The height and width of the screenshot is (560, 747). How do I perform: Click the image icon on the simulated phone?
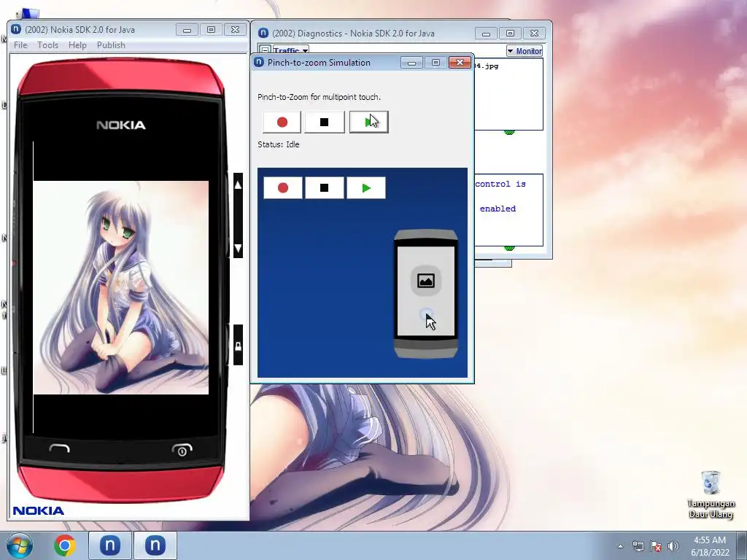click(x=426, y=281)
